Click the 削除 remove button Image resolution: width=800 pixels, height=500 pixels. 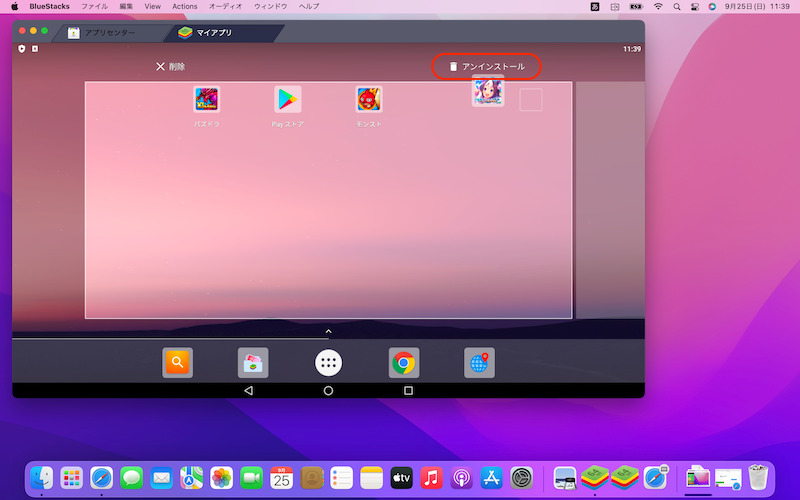[x=170, y=67]
